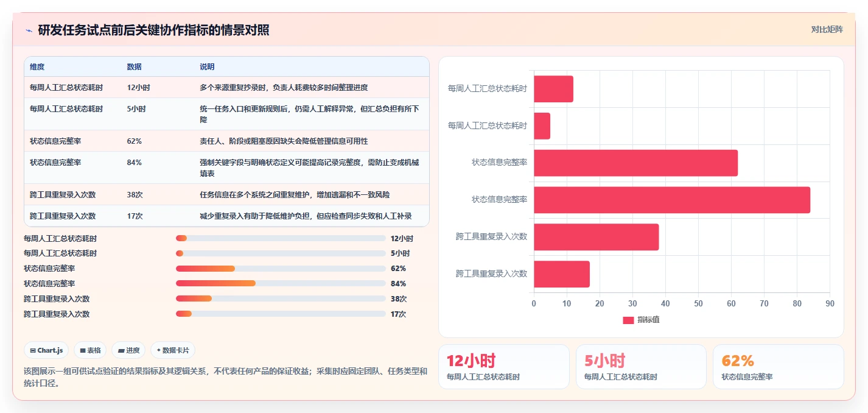
Task: Click the 84% value beside the progress bars
Action: pyautogui.click(x=399, y=284)
